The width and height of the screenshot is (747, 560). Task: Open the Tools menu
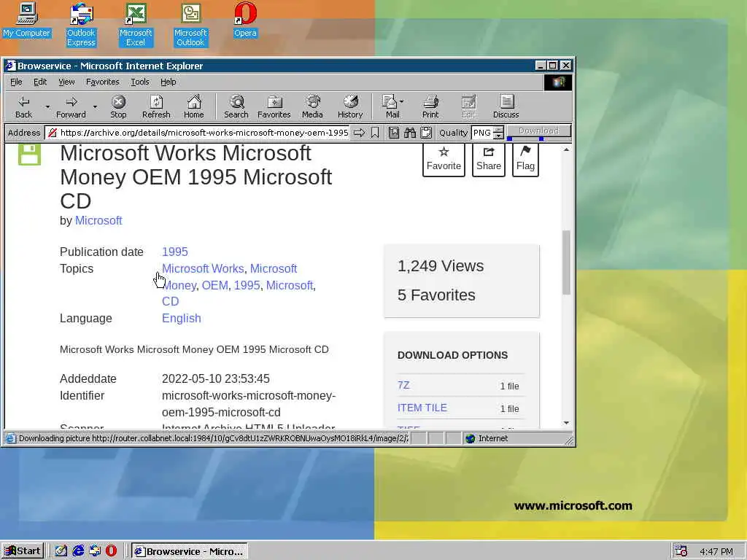coord(139,82)
